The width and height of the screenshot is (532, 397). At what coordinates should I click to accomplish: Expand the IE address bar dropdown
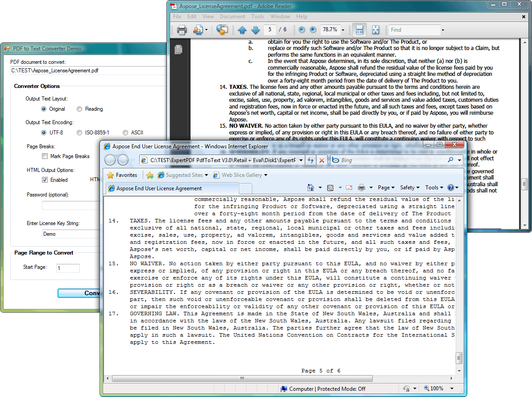pos(301,160)
